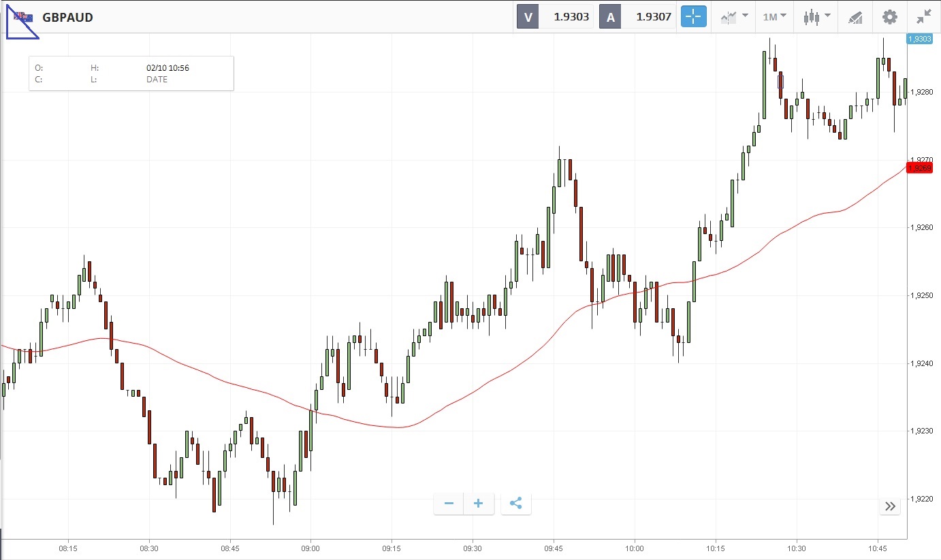Open the indicators dropdown
This screenshot has width=941, height=560.
point(733,17)
